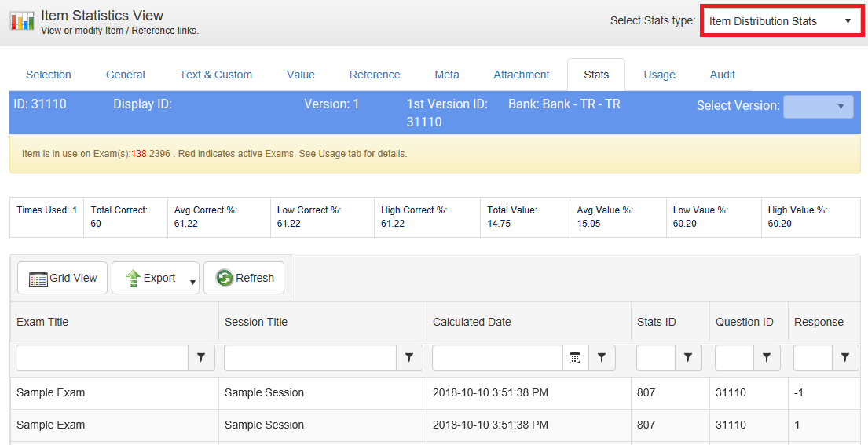Select the Attachment tab

(521, 75)
